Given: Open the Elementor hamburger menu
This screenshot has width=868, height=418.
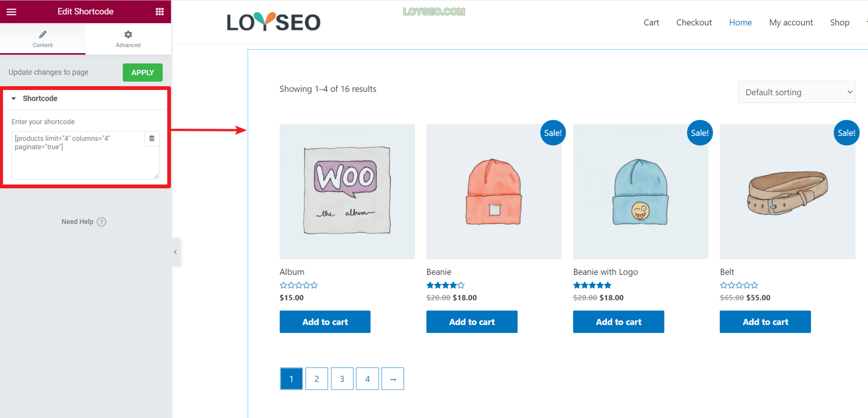Looking at the screenshot, I should click(11, 11).
